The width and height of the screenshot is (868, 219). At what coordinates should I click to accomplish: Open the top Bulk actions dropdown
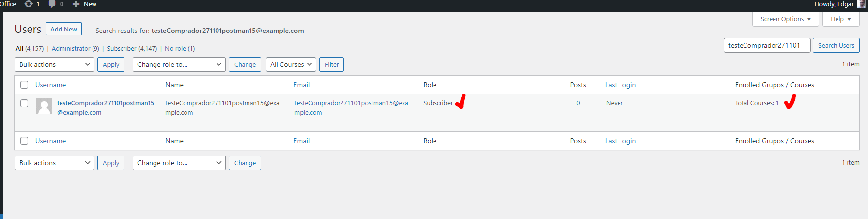tap(55, 64)
